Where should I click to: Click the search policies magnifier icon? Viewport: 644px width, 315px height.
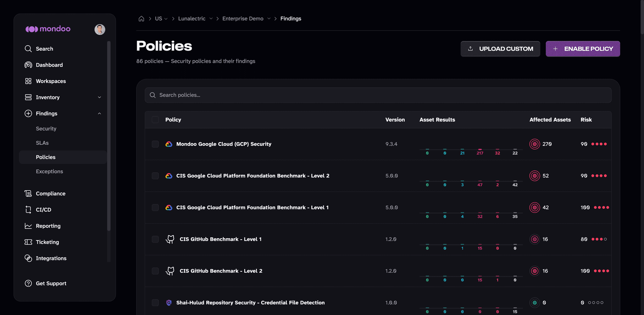pos(153,95)
